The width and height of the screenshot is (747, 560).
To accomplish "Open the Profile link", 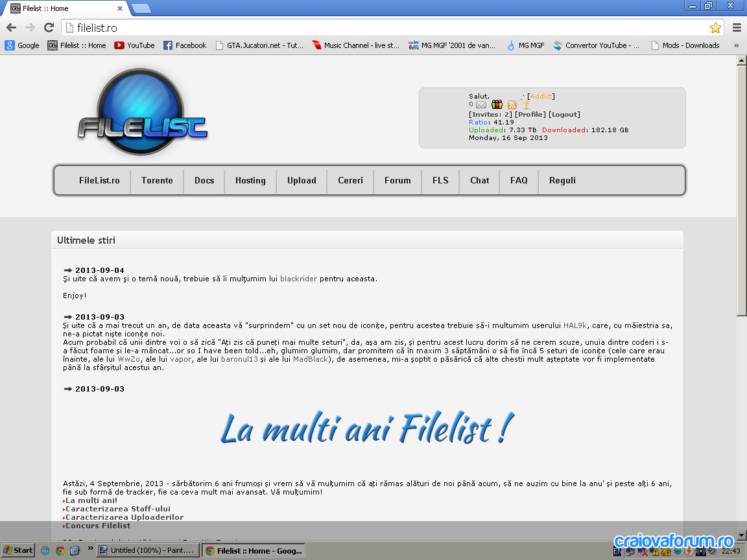I will [530, 114].
